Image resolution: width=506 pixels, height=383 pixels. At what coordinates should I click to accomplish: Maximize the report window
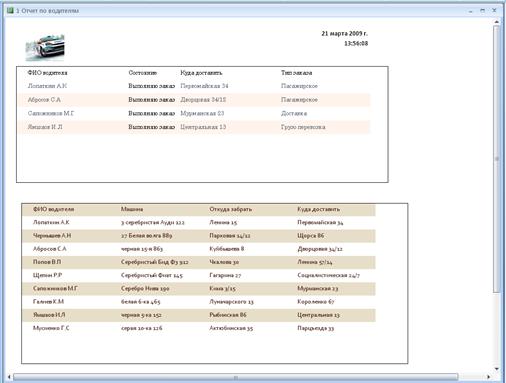coord(482,11)
